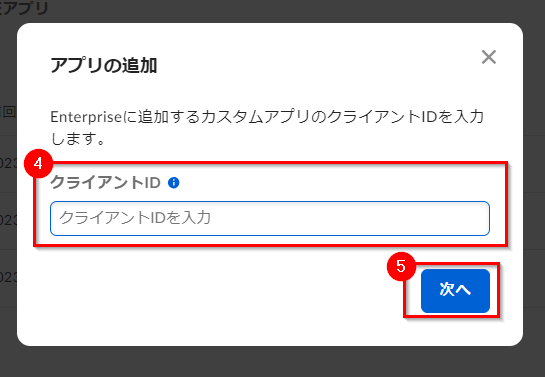
Task: Show the クライアントID tooltip via the info icon
Action: point(173,182)
